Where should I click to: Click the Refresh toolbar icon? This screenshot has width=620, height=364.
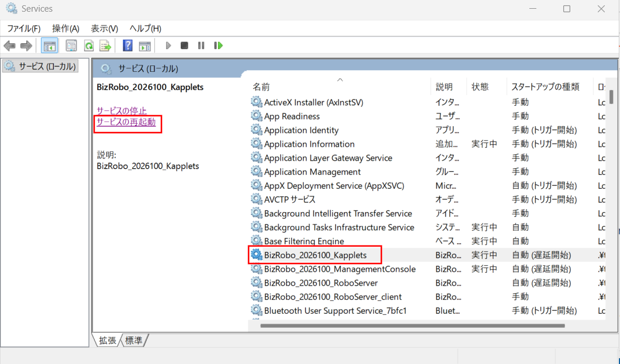[x=88, y=46]
